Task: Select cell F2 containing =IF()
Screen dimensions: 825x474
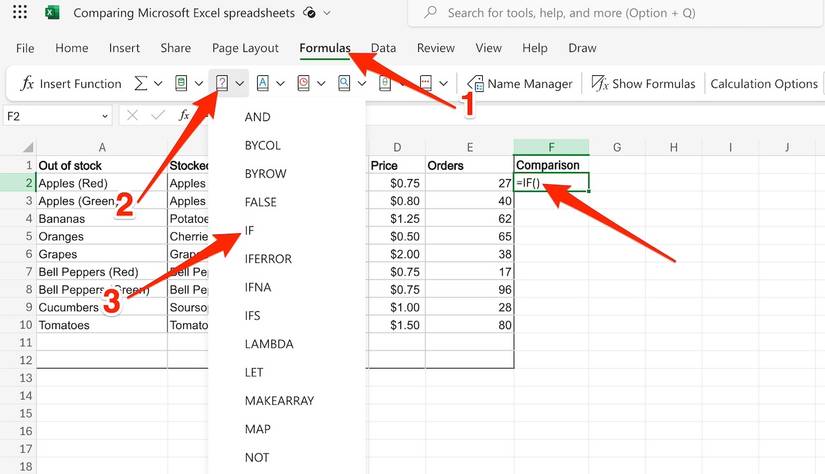Action: click(551, 183)
